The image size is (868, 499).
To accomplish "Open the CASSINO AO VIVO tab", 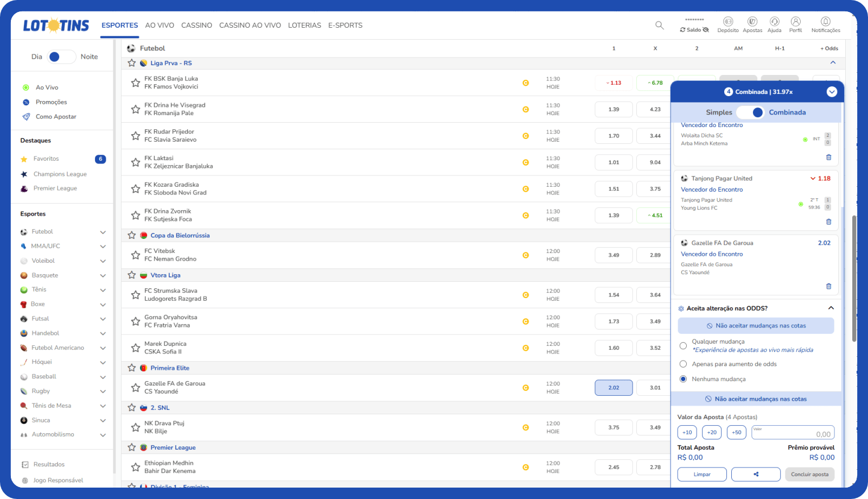I will [x=250, y=26].
